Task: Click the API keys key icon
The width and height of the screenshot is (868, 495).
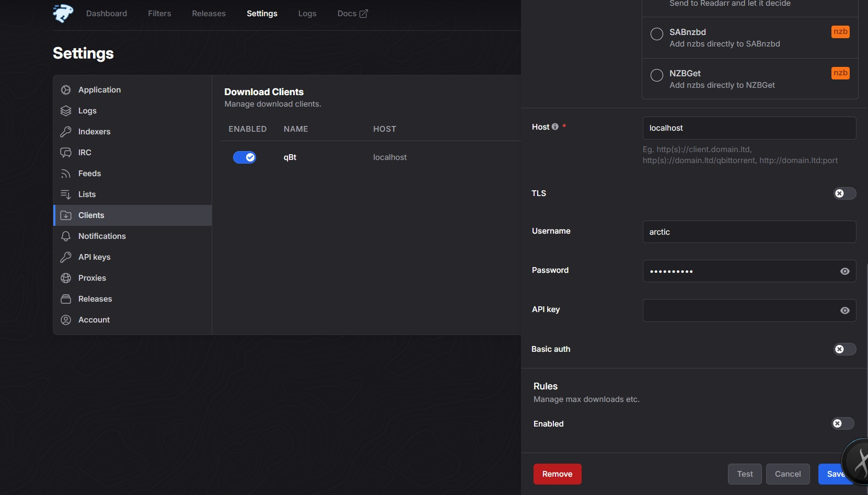Action: pos(66,257)
